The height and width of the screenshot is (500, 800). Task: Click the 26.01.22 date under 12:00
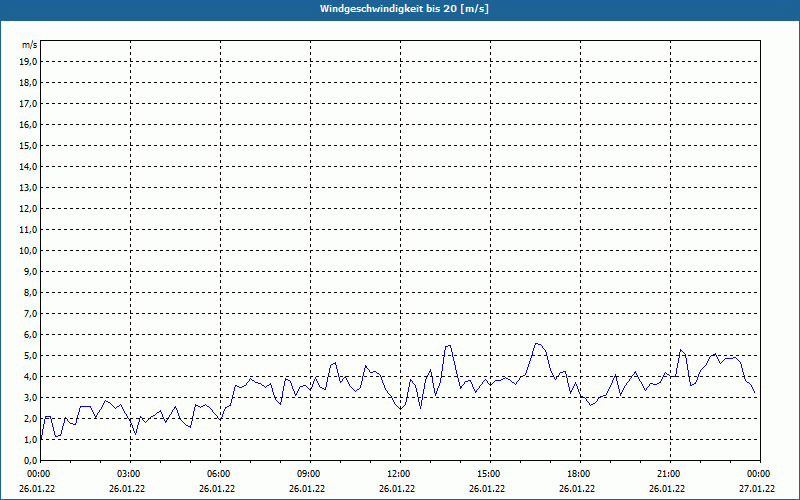pyautogui.click(x=397, y=489)
